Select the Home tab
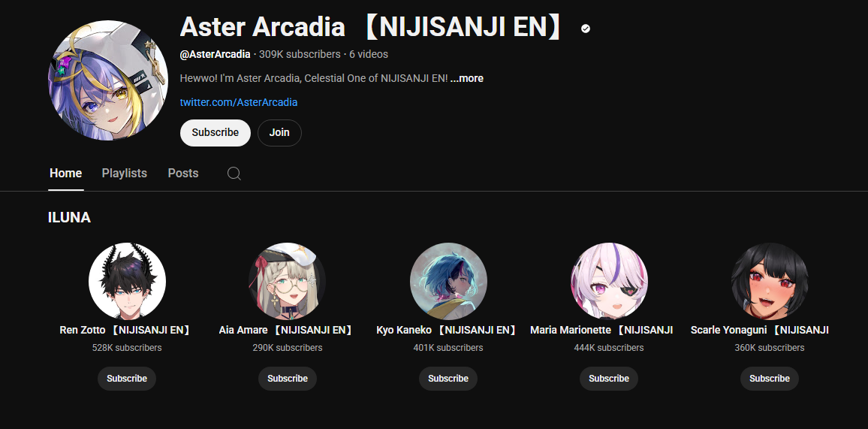The height and width of the screenshot is (429, 868). pos(66,174)
